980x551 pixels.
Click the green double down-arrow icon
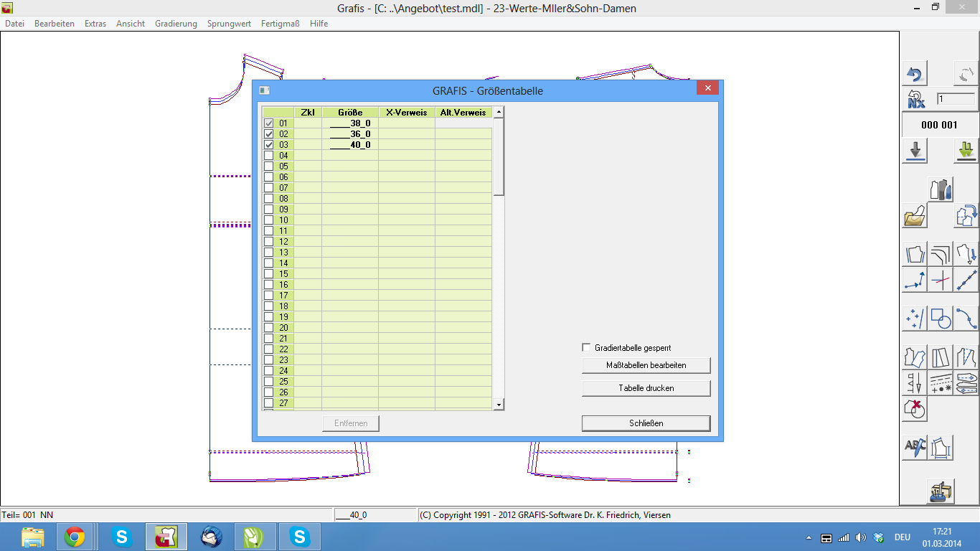coord(966,151)
